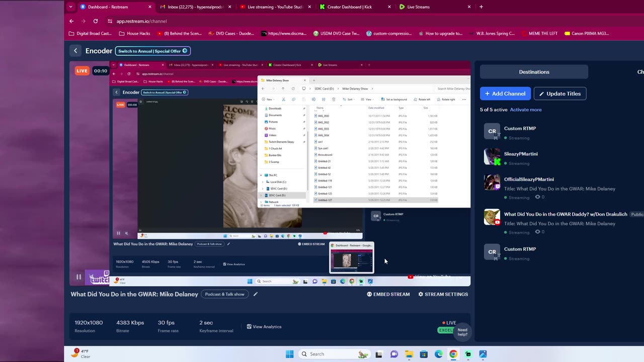Click the 4383 Kbps bitrate value
The height and width of the screenshot is (362, 644).
pos(130,323)
